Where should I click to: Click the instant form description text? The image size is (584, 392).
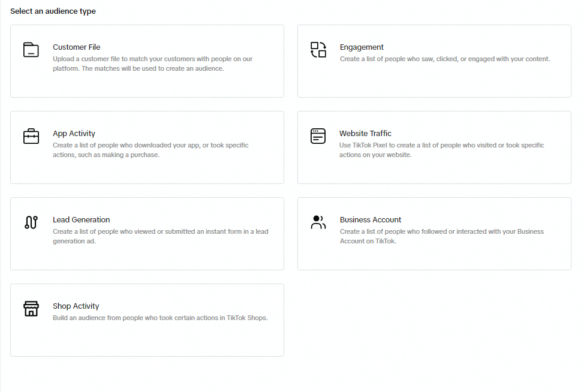point(160,236)
